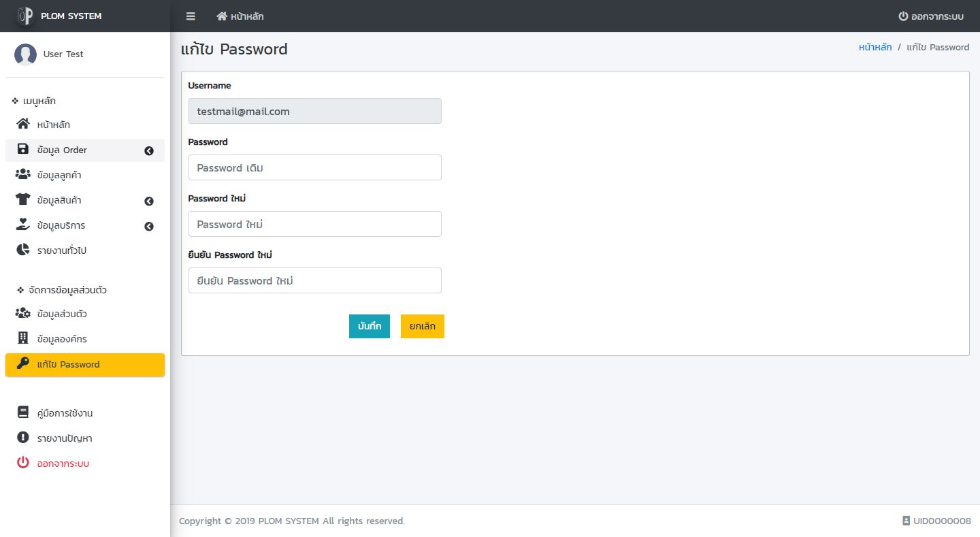The image size is (980, 537).
Task: Expand the ข้อมูลบริการ submenu arrow
Action: [x=149, y=227]
